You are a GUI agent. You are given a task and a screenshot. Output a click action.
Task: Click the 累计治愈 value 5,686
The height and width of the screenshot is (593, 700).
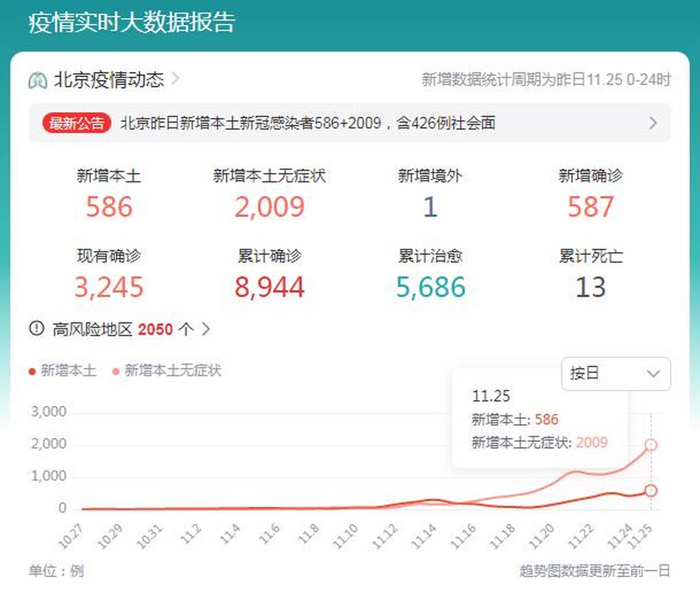(x=430, y=287)
